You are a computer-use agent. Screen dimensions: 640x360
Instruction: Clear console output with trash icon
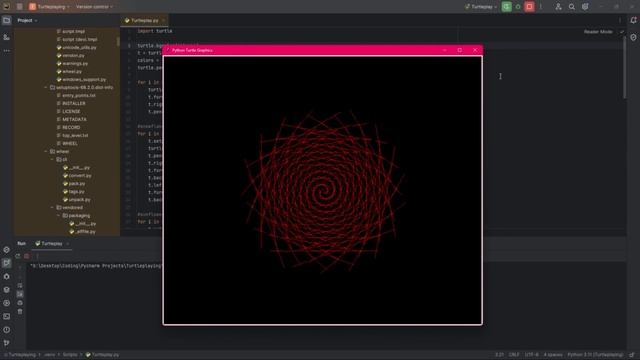pyautogui.click(x=20, y=311)
